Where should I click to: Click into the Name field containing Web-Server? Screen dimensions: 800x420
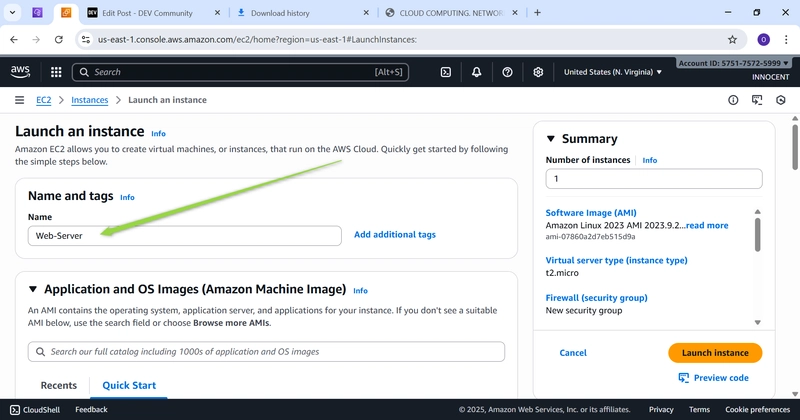(185, 236)
